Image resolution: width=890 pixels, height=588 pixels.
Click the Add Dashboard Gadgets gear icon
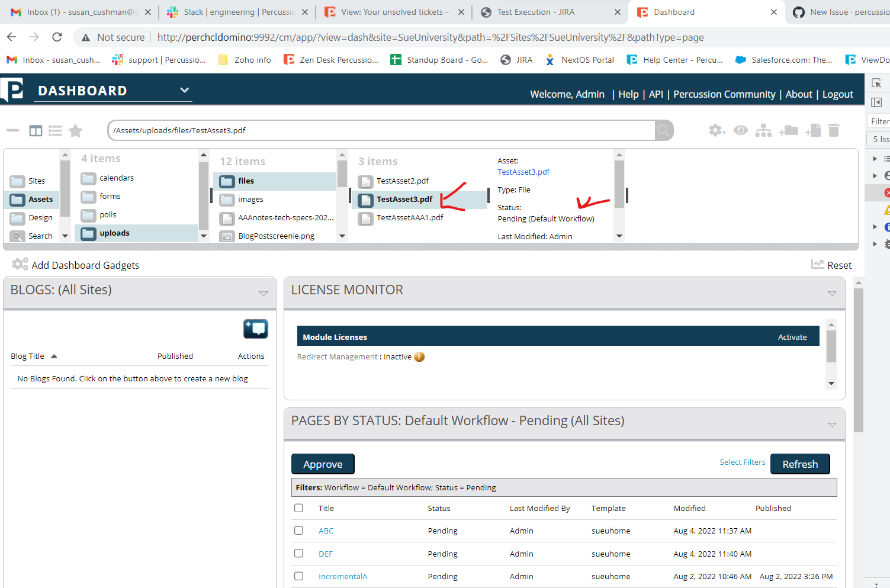click(x=20, y=264)
